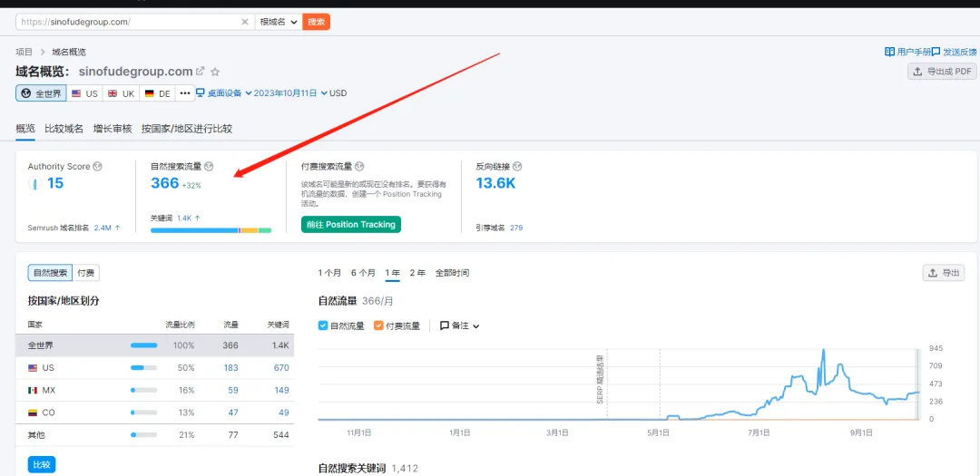980x476 pixels.
Task: Select the 1个月 time range
Action: click(330, 273)
